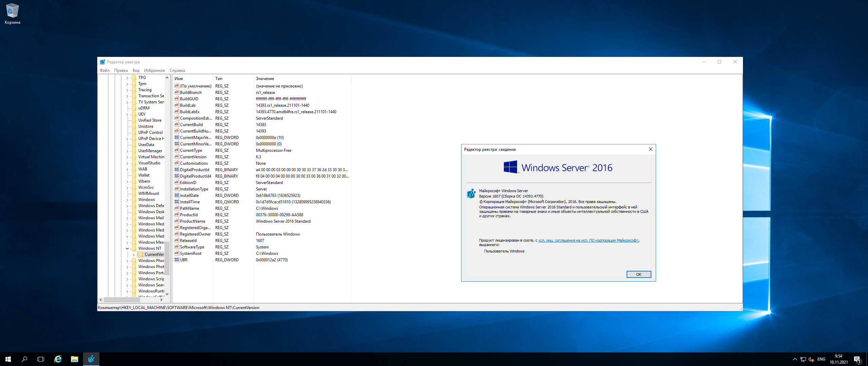Viewport: 868px width, 366px height.
Task: Sort values by the Тип column header
Action: pos(233,79)
